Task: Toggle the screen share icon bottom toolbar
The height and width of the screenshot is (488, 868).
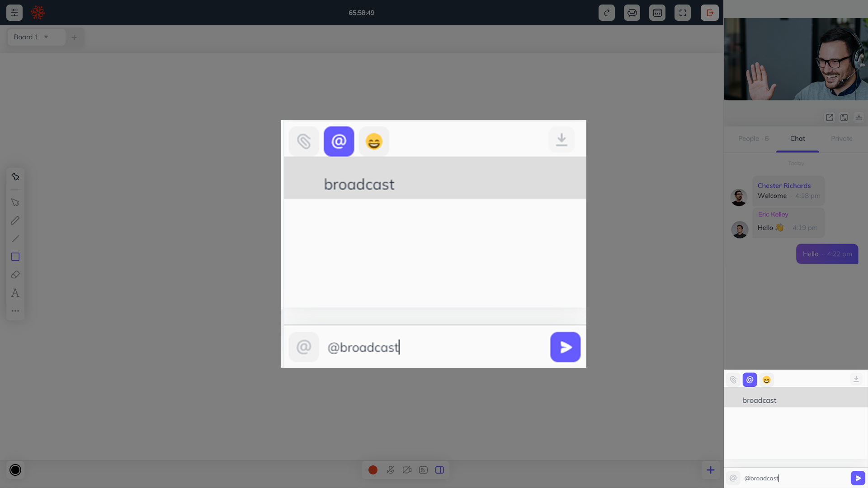Action: 423,469
